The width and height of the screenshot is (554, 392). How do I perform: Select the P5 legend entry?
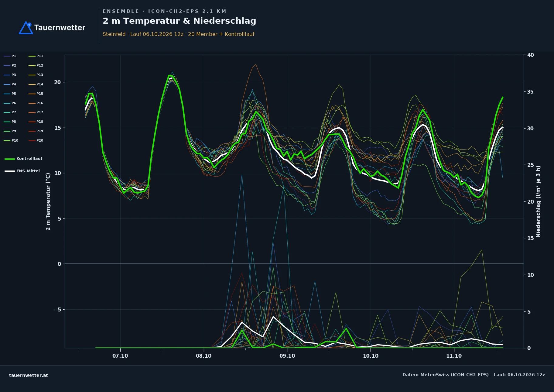pyautogui.click(x=10, y=94)
